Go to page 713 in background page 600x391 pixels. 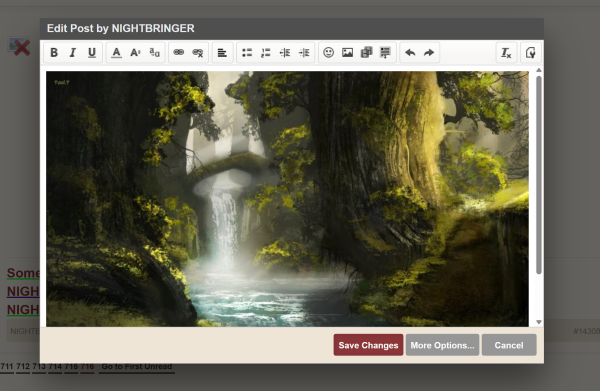tap(39, 366)
